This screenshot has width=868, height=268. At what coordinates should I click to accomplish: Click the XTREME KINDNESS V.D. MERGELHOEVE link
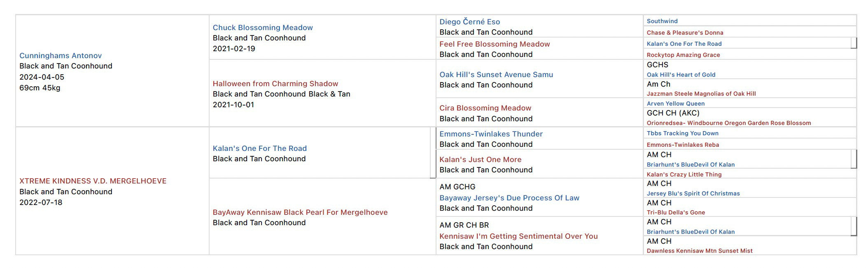pos(93,181)
